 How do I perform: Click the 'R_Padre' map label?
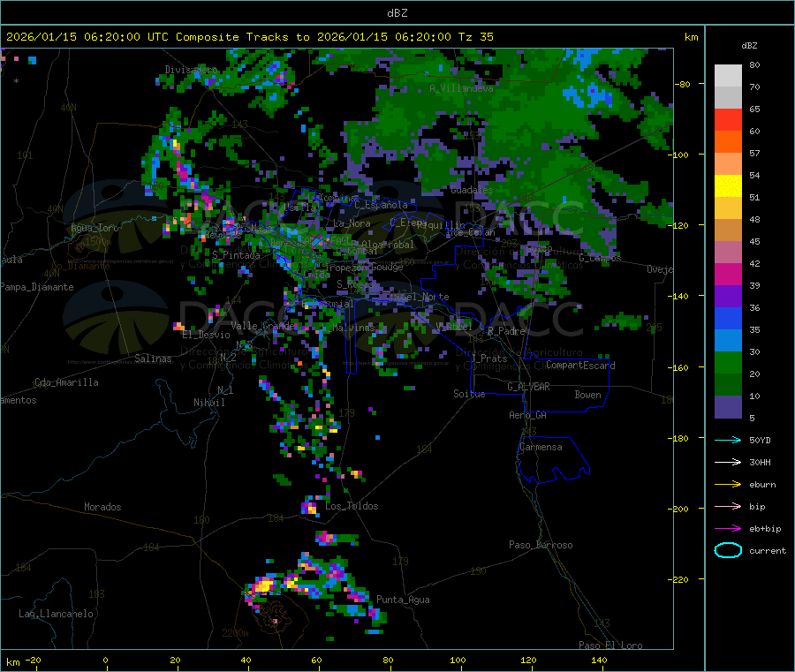pos(506,331)
